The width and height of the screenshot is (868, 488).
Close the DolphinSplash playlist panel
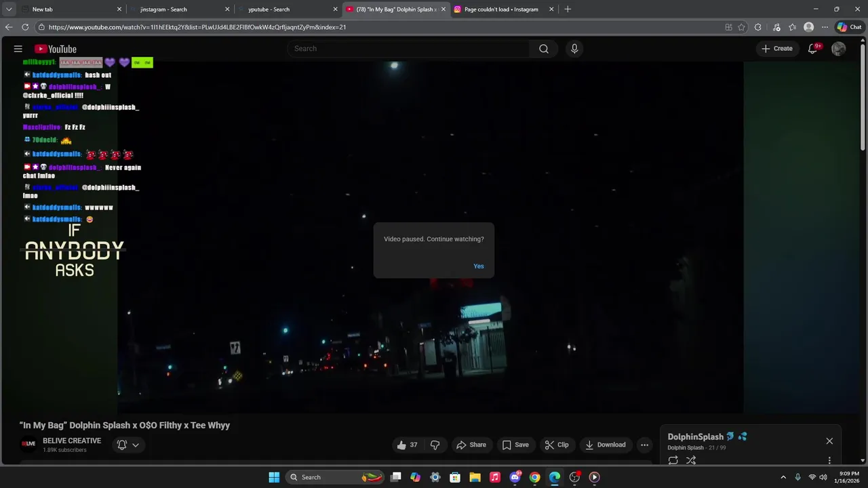pos(829,441)
